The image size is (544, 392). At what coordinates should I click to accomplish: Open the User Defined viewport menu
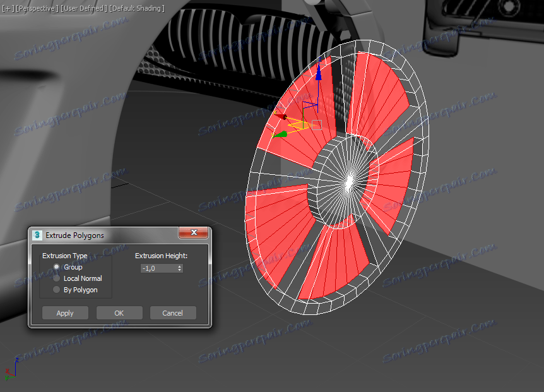pos(84,8)
